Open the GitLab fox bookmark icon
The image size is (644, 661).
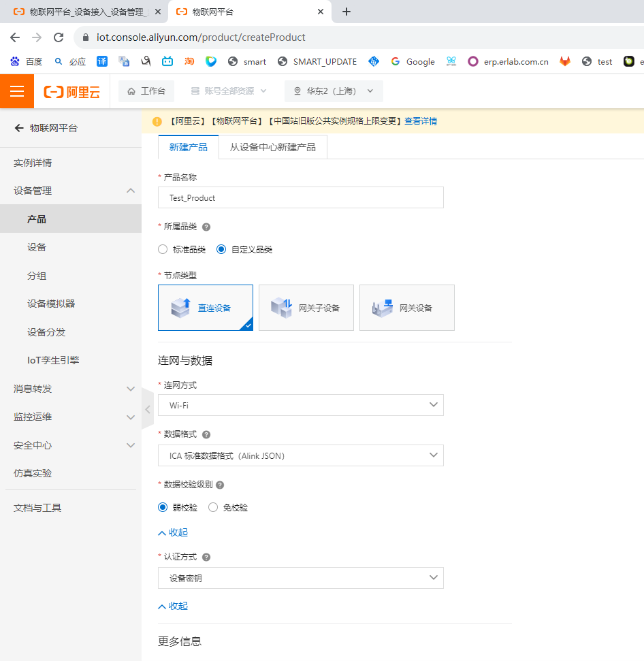[565, 61]
